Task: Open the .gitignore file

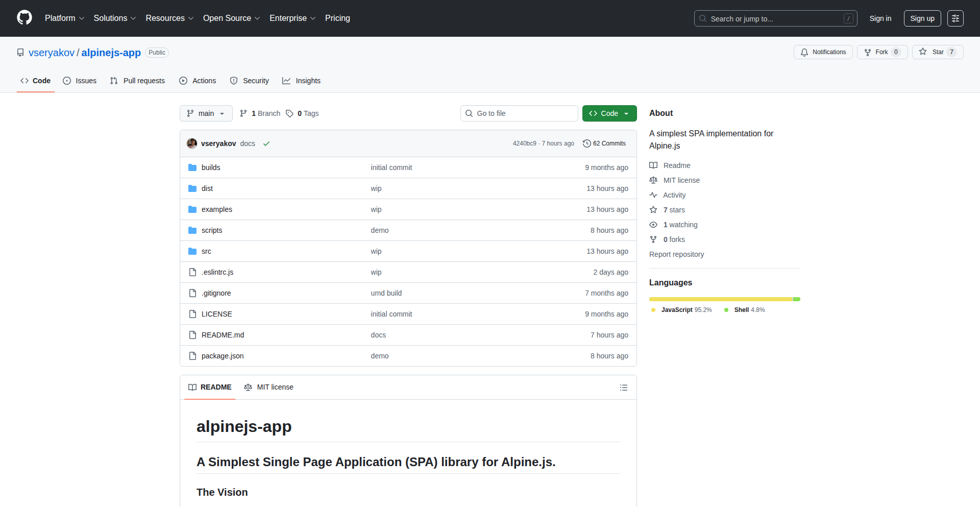Action: click(x=216, y=293)
